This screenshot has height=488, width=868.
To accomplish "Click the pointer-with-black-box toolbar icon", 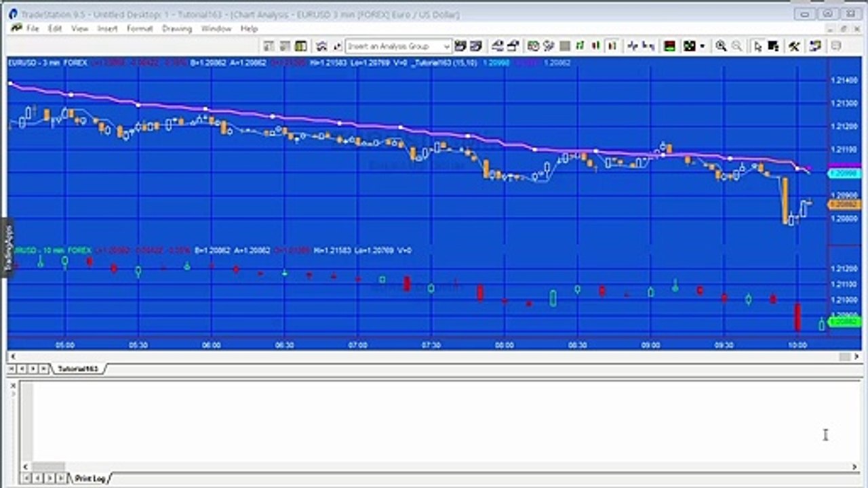I will (774, 46).
